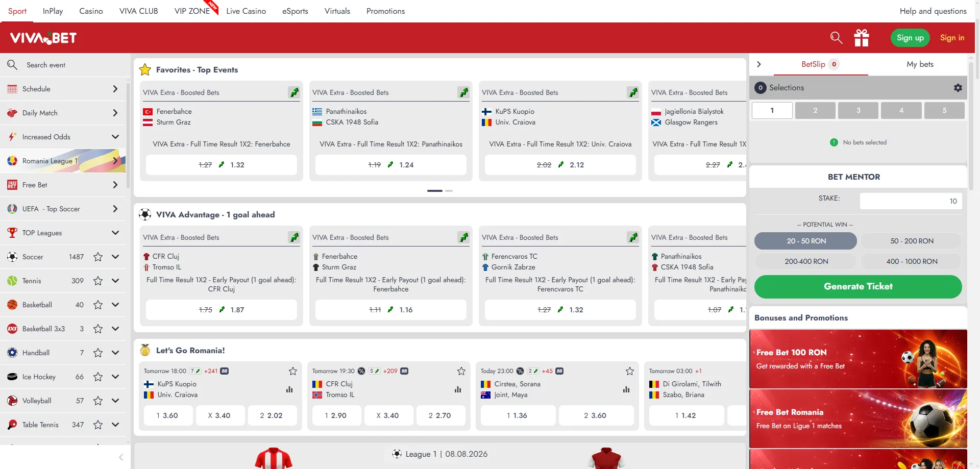Pick Fenerbahce boosted odds 1.32

(222, 165)
